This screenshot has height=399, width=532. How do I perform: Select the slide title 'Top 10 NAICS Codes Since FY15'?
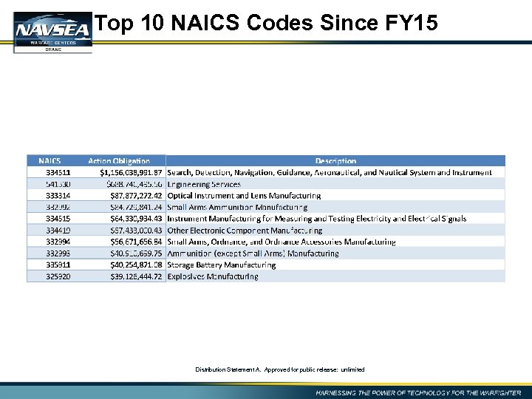coord(266,22)
